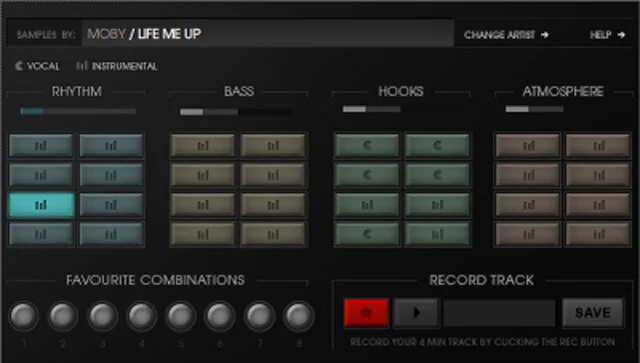Trigger Bass pad in third row, right column
Image resolution: width=640 pixels, height=363 pixels.
(x=273, y=205)
